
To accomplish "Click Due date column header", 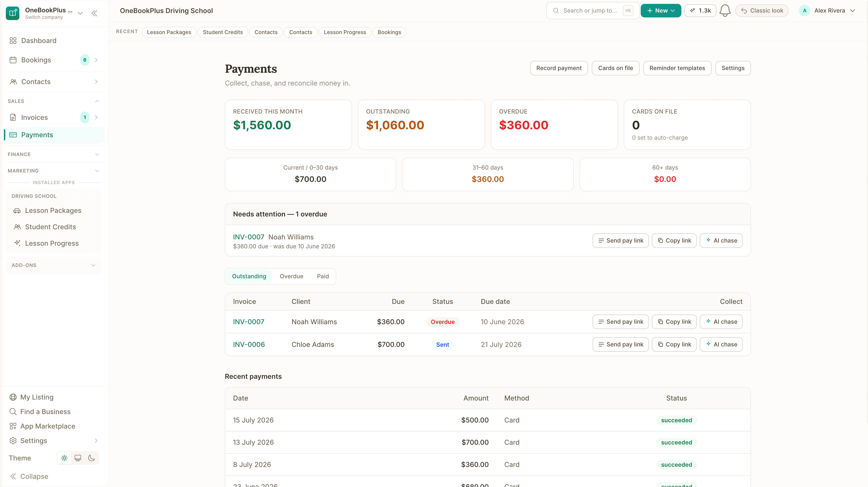I will [495, 302].
